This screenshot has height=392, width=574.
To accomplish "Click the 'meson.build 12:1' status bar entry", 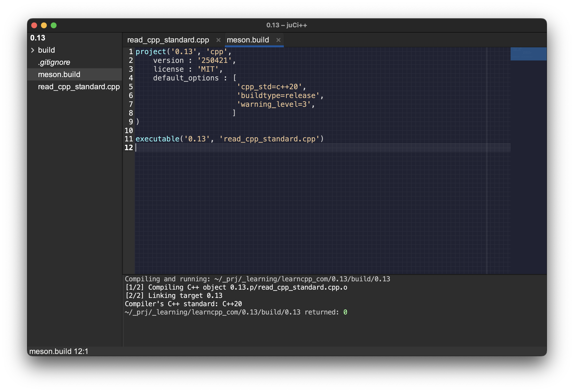I will [59, 351].
